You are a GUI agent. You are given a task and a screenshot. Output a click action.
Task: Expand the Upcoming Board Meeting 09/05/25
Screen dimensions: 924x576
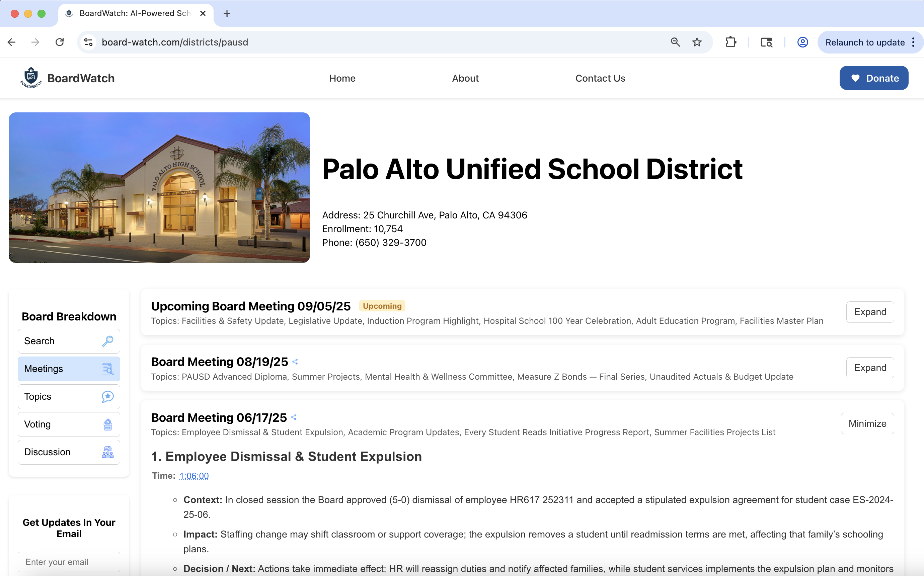(x=869, y=312)
